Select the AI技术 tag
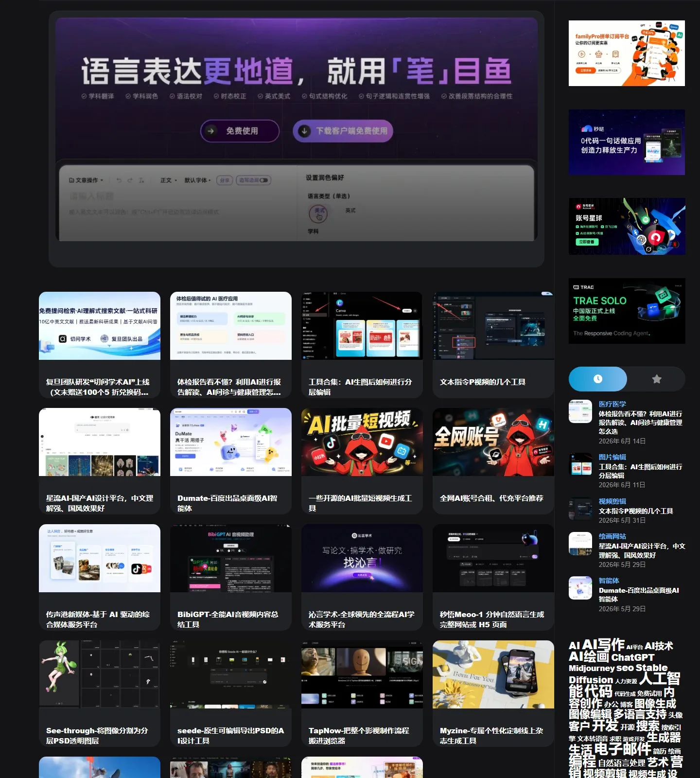This screenshot has height=778, width=700. (x=659, y=646)
